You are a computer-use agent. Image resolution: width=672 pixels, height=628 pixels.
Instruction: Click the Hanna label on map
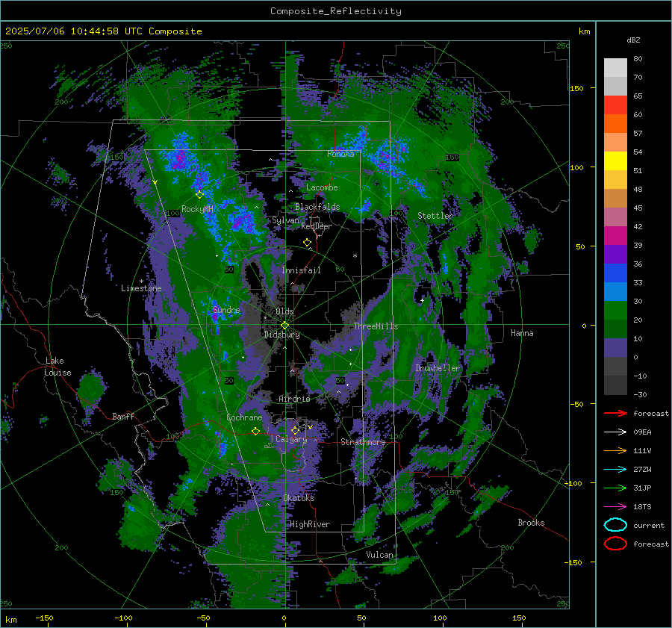[x=522, y=333]
